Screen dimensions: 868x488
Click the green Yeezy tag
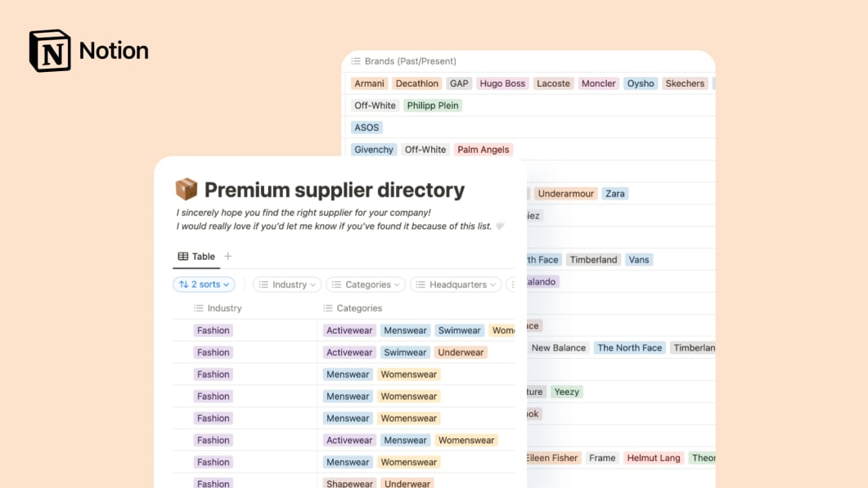point(566,392)
